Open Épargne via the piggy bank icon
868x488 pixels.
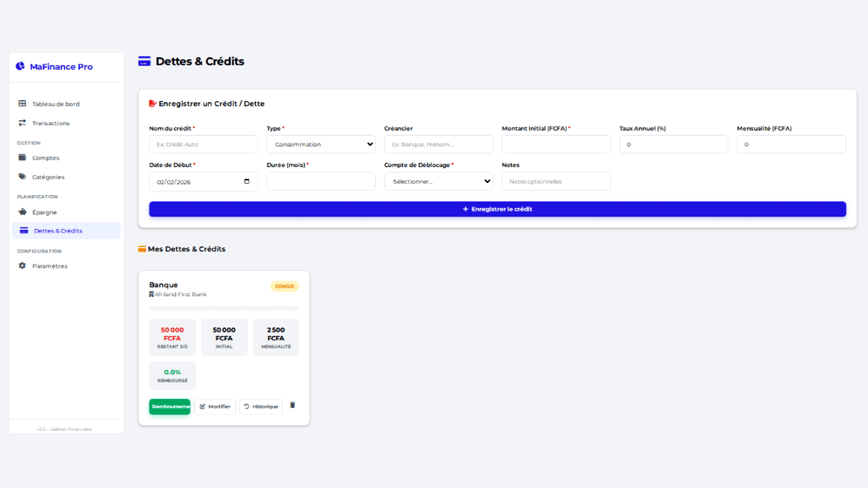pyautogui.click(x=22, y=212)
